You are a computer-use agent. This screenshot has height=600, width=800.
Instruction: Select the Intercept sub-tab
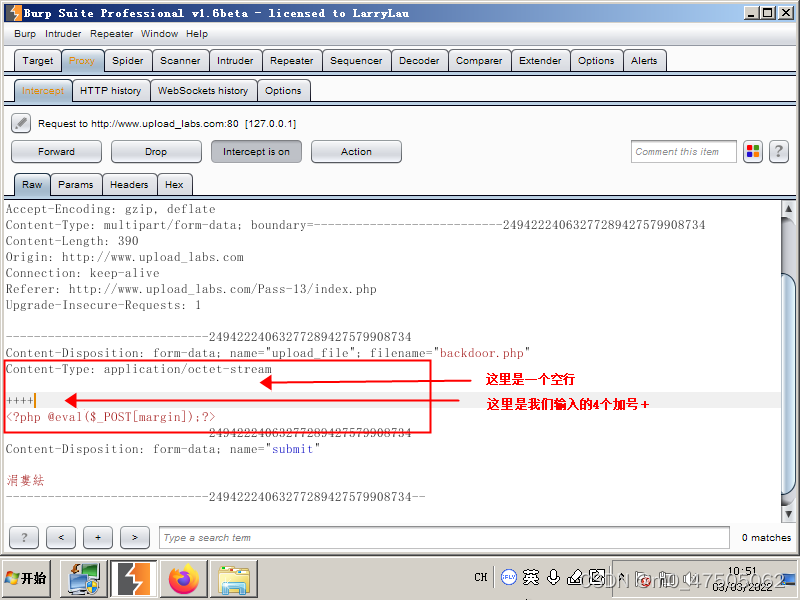(x=43, y=91)
